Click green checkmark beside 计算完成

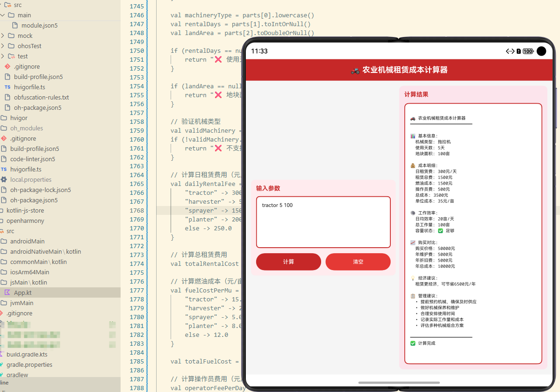(413, 343)
